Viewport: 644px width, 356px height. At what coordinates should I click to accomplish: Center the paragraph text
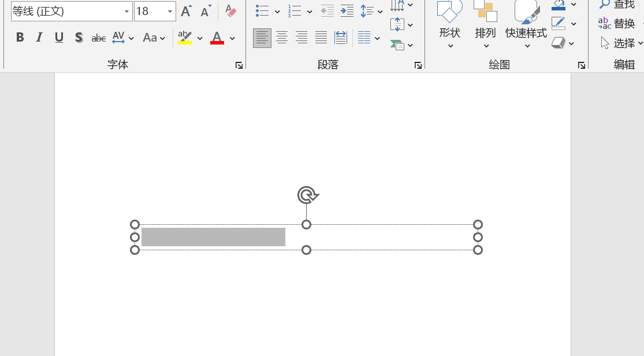(282, 38)
